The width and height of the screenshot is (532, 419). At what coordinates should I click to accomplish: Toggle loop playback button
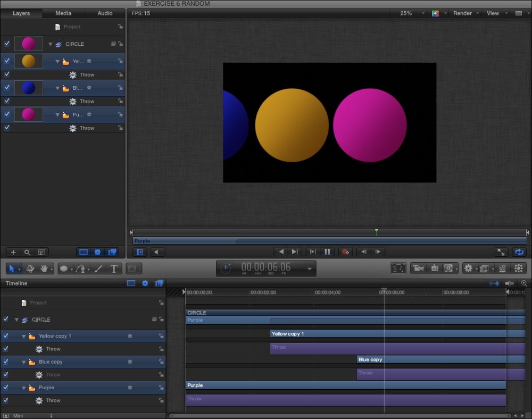pyautogui.click(x=519, y=252)
